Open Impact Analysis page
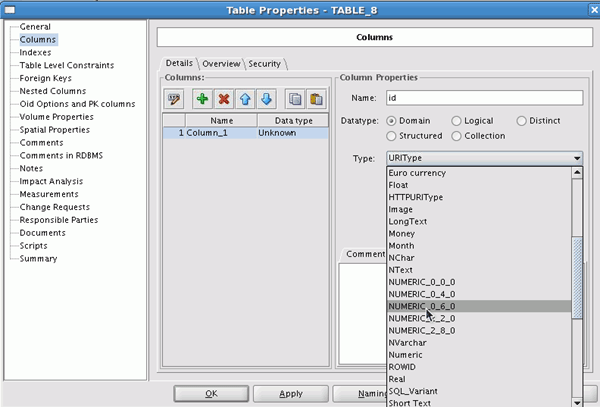 coord(51,181)
